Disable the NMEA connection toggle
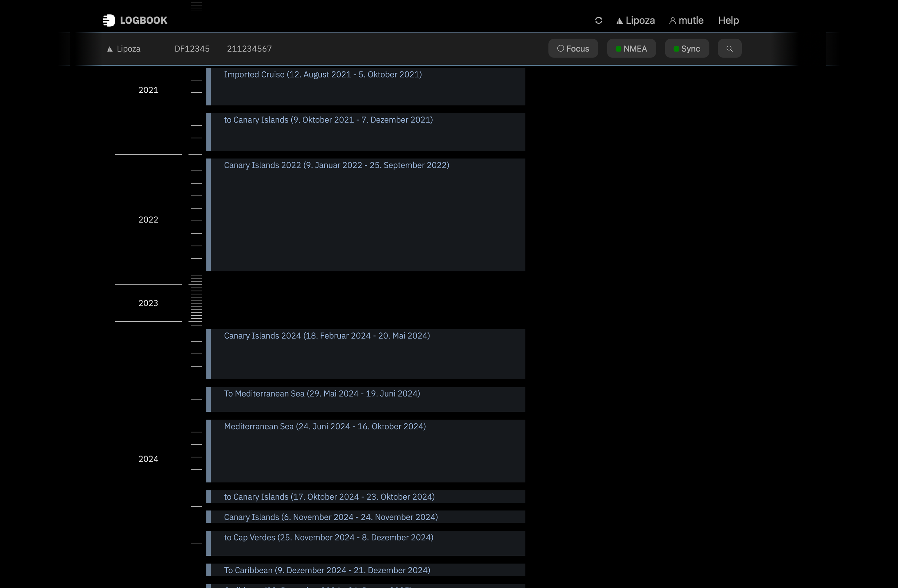 click(x=631, y=48)
